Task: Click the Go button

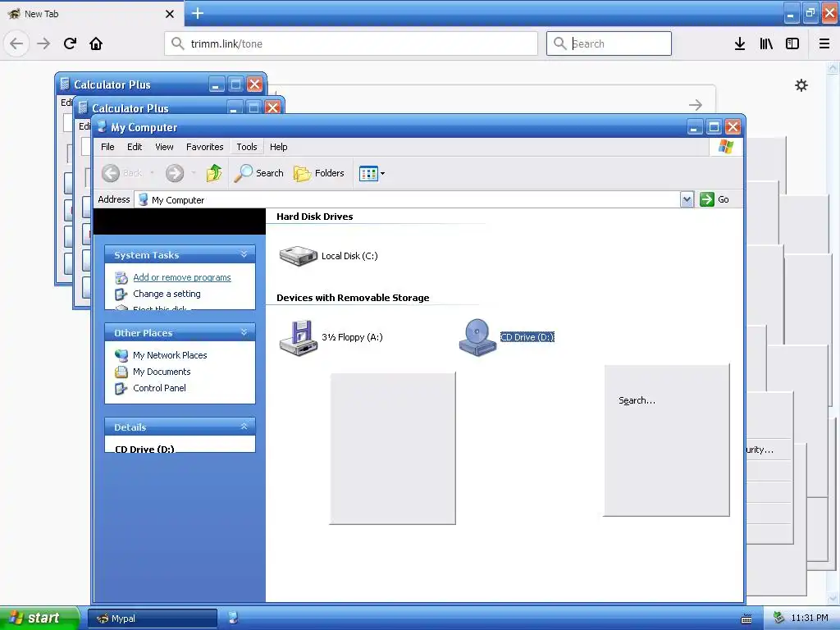Action: point(714,199)
